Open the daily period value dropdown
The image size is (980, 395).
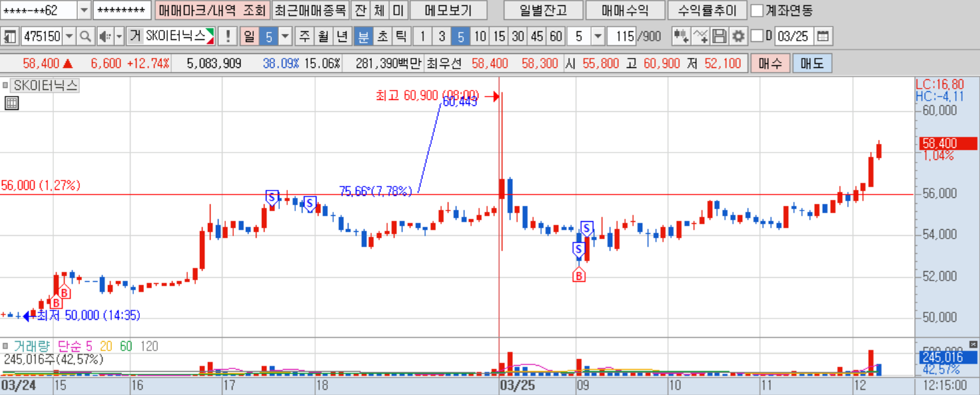click(285, 36)
